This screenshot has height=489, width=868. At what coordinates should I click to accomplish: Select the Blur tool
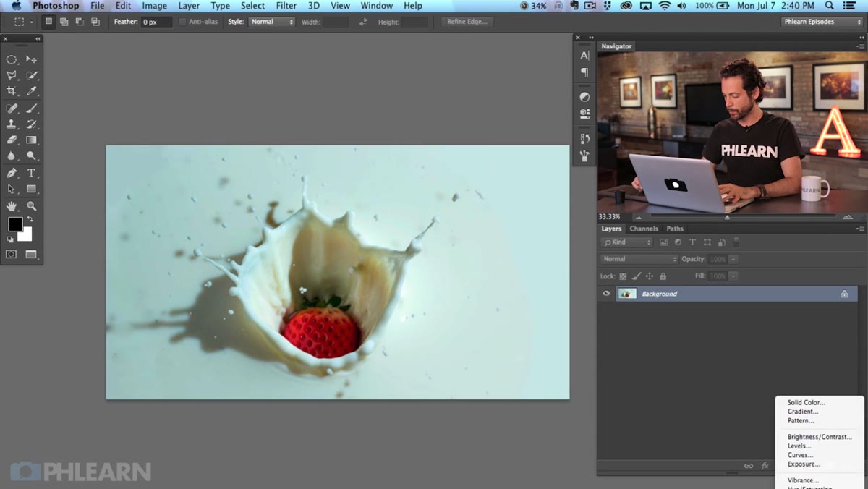coord(12,156)
